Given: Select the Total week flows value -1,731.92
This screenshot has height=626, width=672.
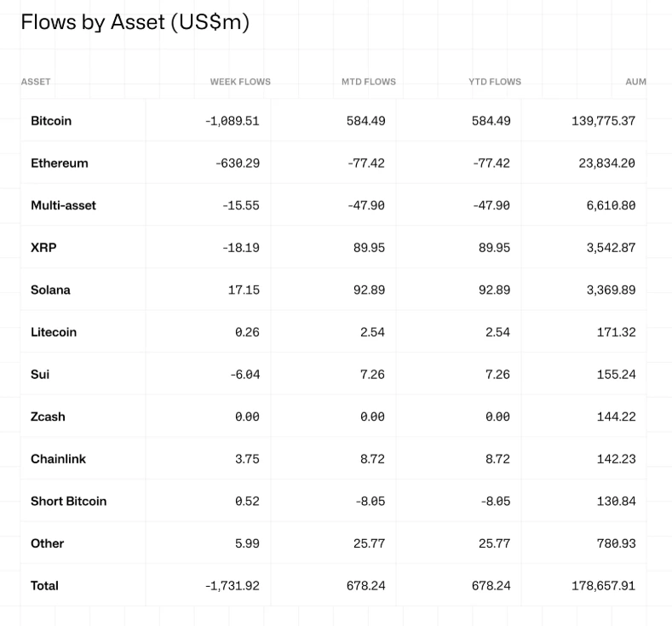Looking at the screenshot, I should point(232,586).
